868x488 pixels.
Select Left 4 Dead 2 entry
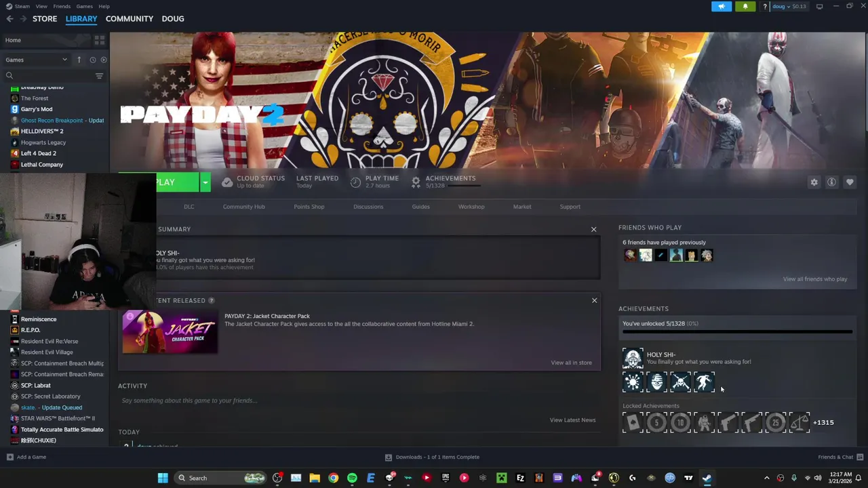tap(38, 153)
